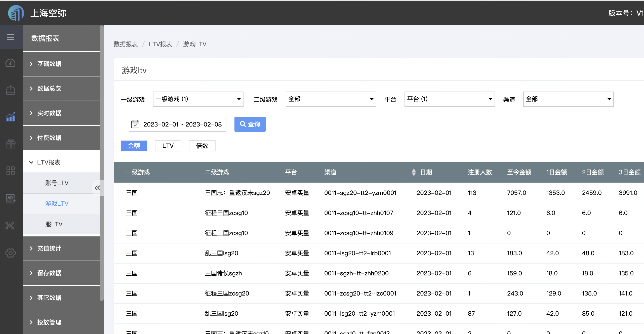
Task: Click channel cell 0011-sgz20-tt2-yzm0001
Action: [x=360, y=193]
